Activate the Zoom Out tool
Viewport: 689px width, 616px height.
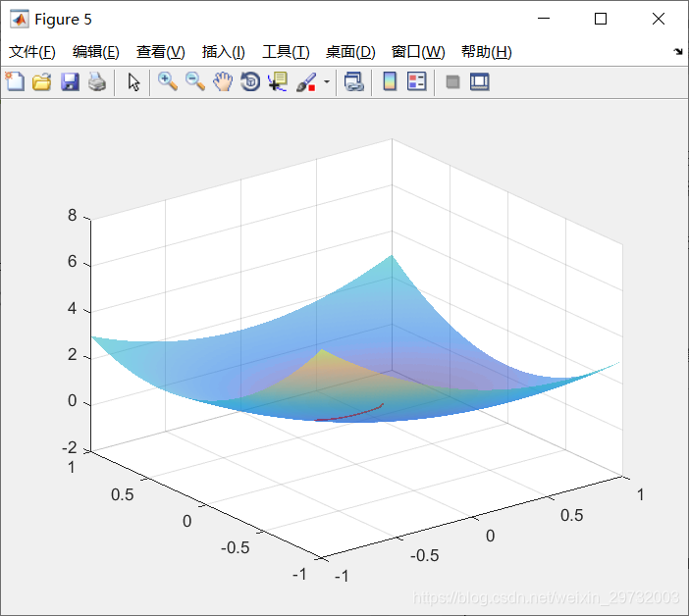pyautogui.click(x=195, y=81)
